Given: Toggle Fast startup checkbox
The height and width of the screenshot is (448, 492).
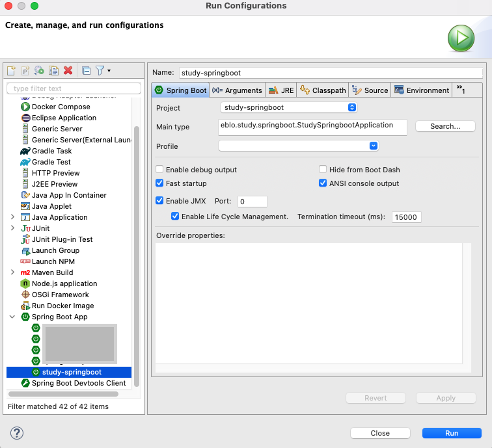Looking at the screenshot, I should 159,183.
